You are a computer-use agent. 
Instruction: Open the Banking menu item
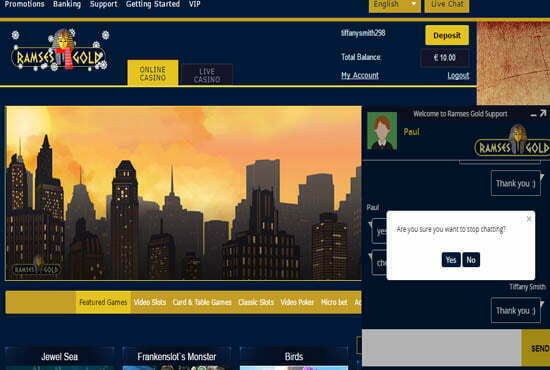[67, 4]
